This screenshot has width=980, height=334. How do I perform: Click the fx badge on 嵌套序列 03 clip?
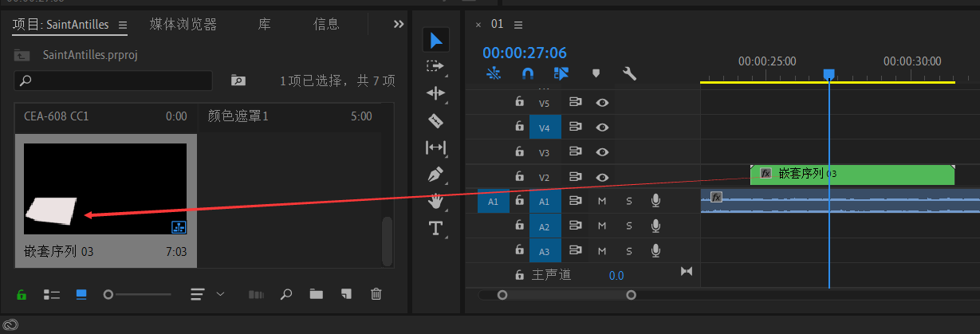766,173
